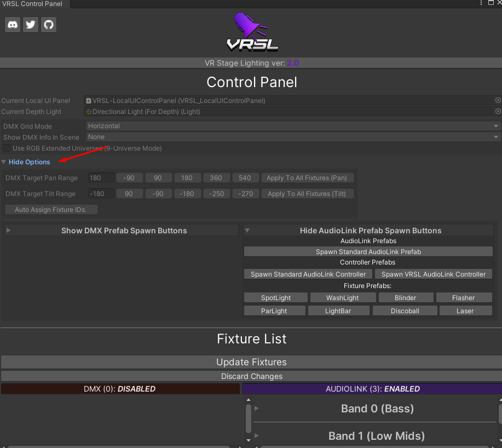This screenshot has width=502, height=448.
Task: Open the DMX Grid Mode dropdown
Action: coord(293,126)
